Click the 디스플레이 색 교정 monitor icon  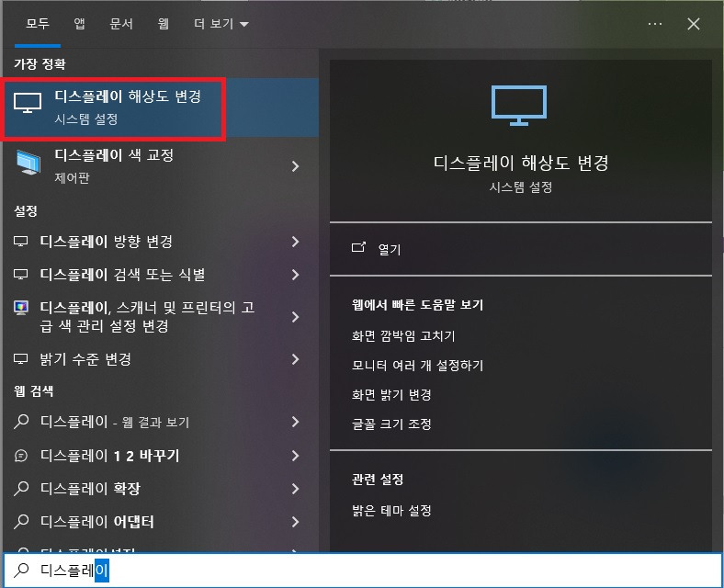pyautogui.click(x=28, y=163)
